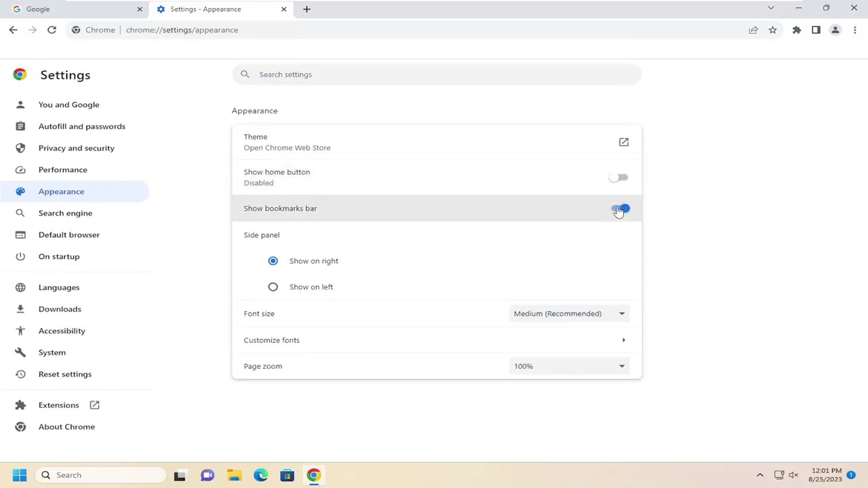Go to Reset settings

point(64,374)
